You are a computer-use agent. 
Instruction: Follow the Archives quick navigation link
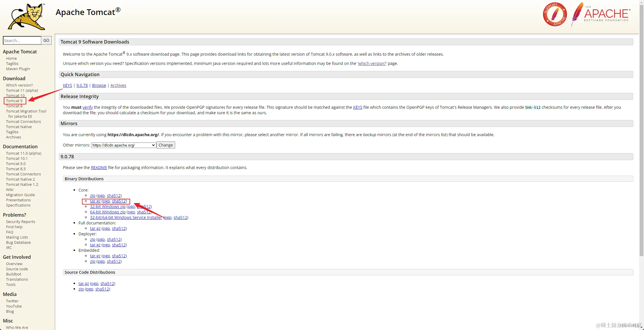click(x=118, y=85)
